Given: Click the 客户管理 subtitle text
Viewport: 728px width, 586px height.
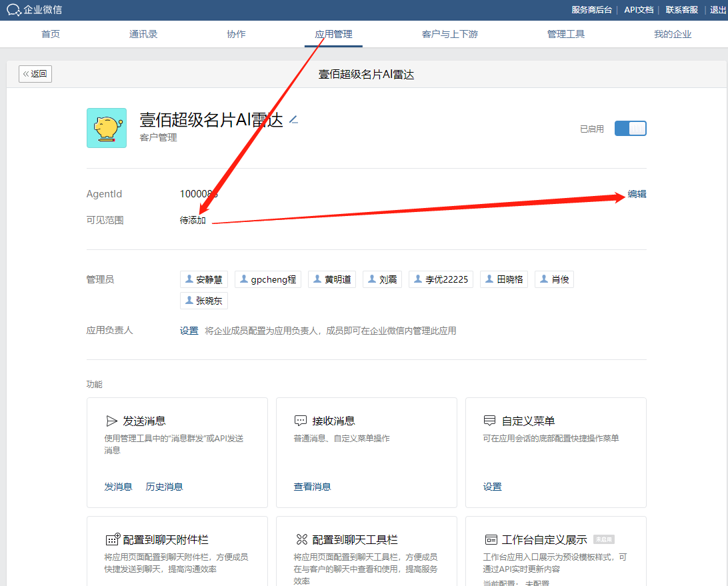Looking at the screenshot, I should tap(158, 137).
